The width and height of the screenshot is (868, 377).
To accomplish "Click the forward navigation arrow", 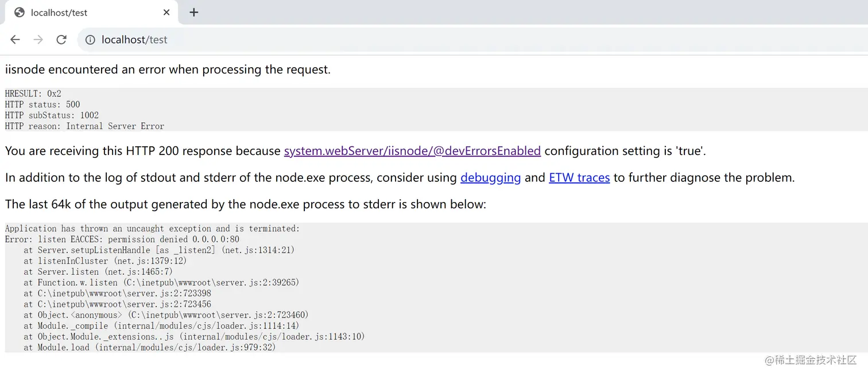I will tap(38, 40).
